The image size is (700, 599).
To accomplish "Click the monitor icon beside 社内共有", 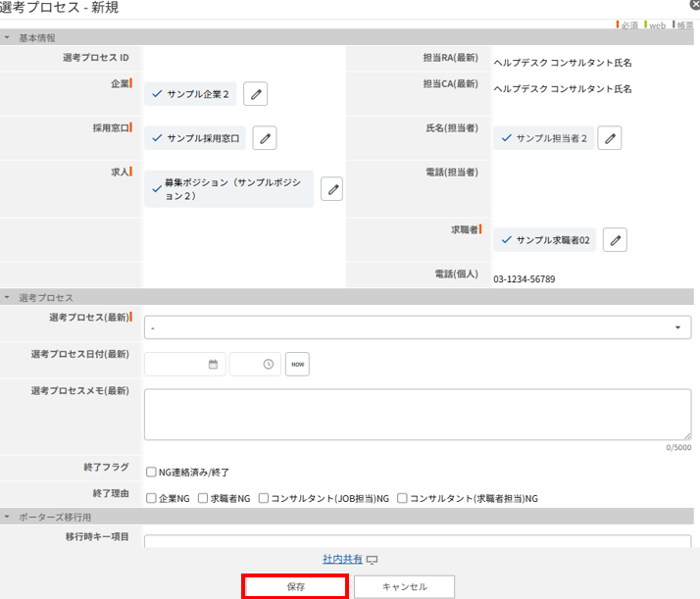I will pyautogui.click(x=373, y=560).
